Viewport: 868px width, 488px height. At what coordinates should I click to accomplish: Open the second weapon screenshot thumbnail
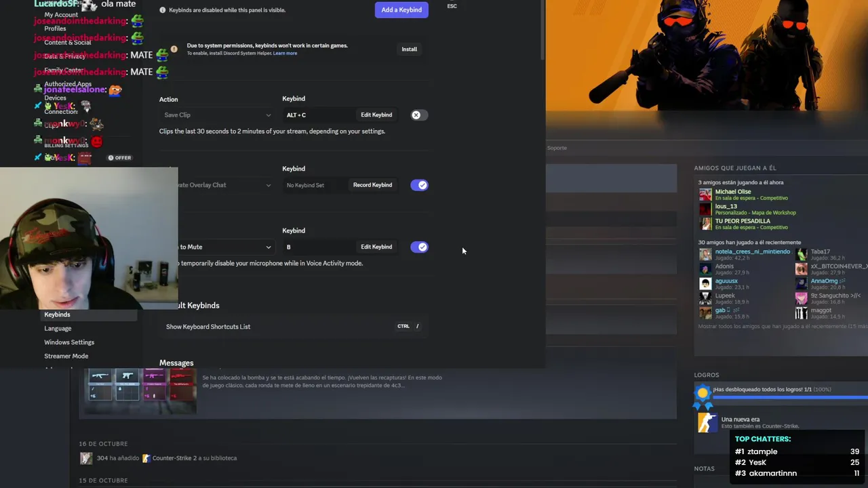(x=127, y=386)
